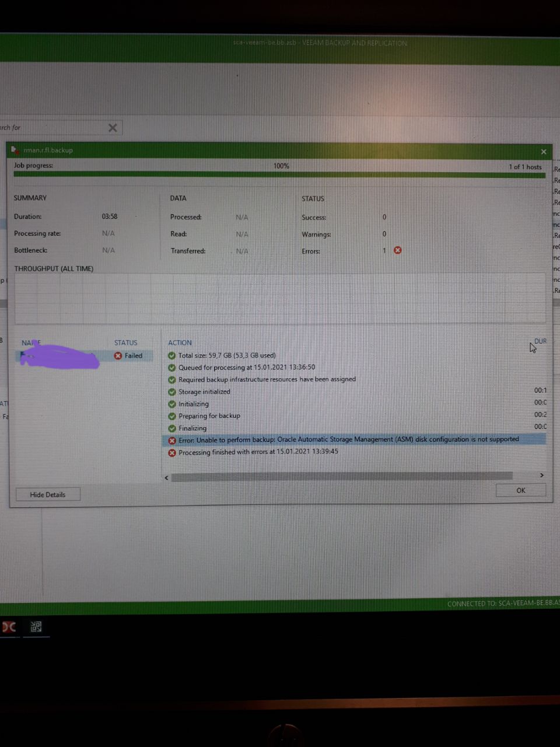Click green check icon beside Preparing for backup
The image size is (560, 747).
coord(171,416)
